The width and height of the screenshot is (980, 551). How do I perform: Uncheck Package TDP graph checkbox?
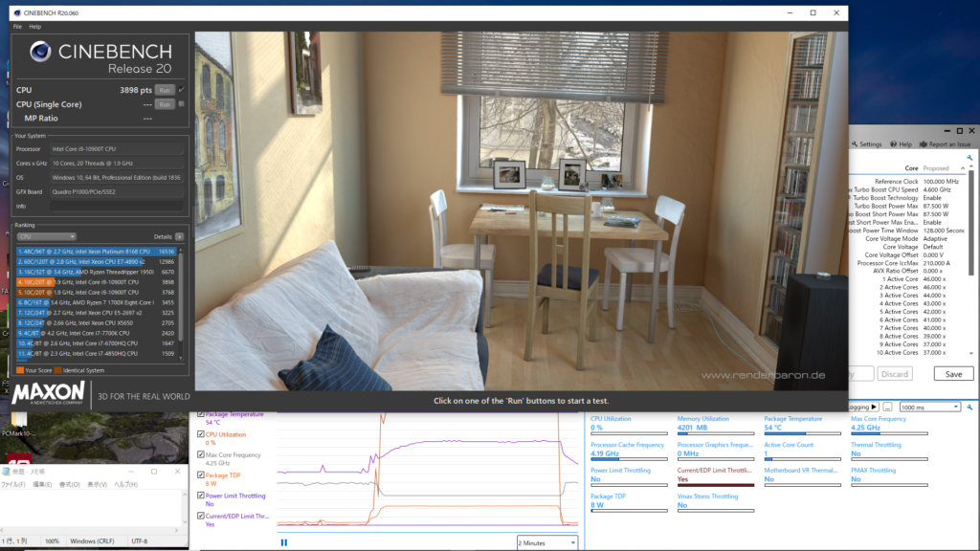point(201,474)
